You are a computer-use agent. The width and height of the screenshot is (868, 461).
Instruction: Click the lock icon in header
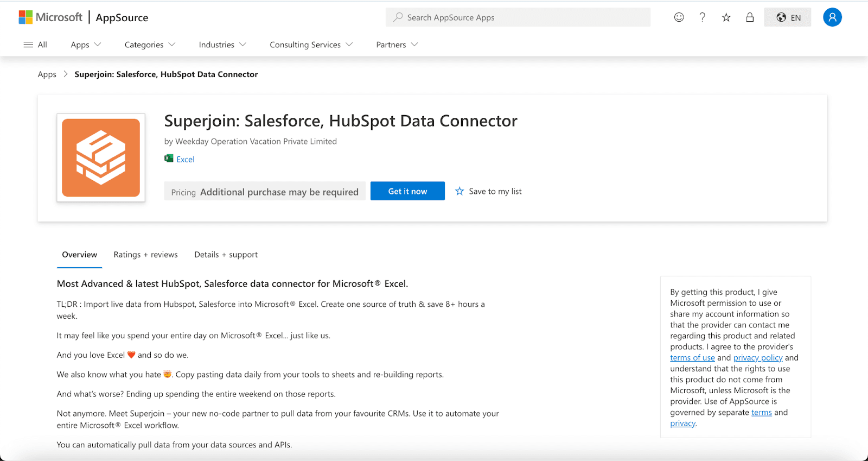(x=750, y=17)
